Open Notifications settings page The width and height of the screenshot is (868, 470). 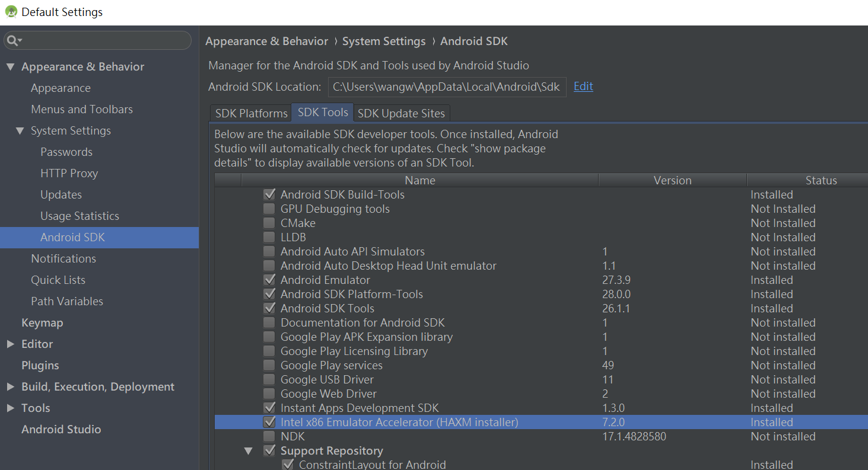click(63, 258)
